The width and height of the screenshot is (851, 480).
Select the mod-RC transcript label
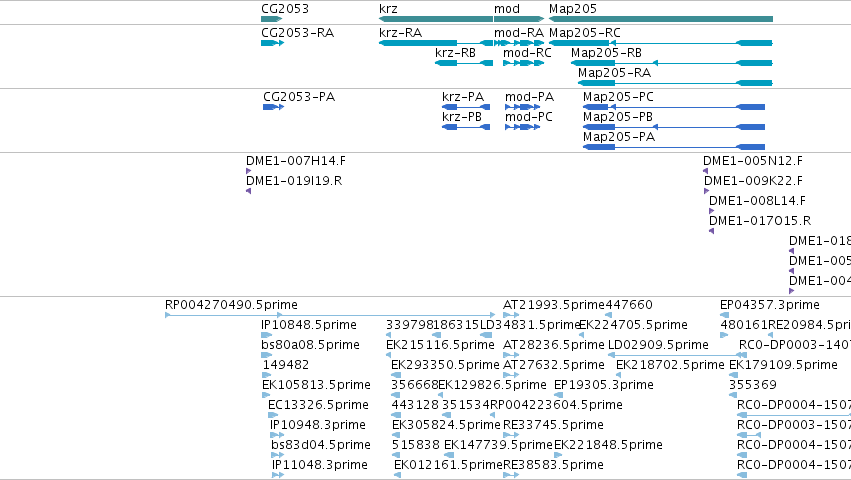(x=527, y=53)
